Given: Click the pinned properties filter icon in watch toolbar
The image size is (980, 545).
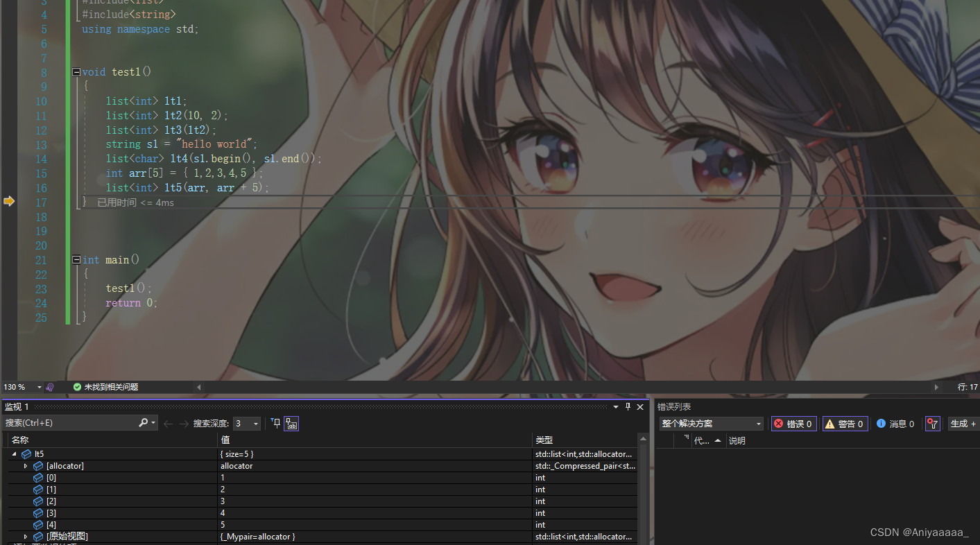Looking at the screenshot, I should [275, 423].
